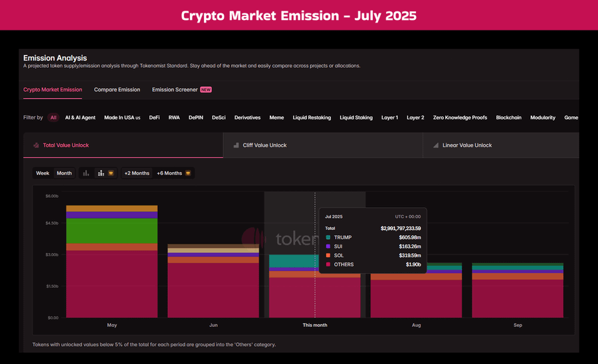
Task: Click the '$319.59m' SOL value
Action: 410,255
